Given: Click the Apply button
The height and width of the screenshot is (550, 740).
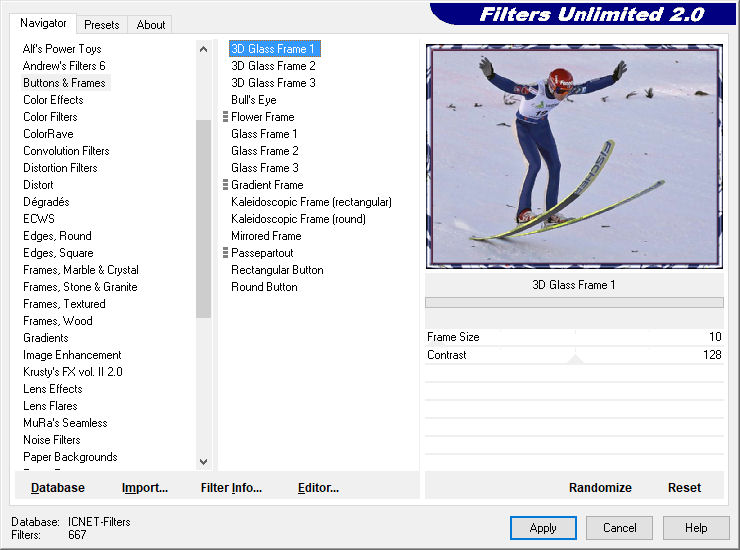Looking at the screenshot, I should click(543, 528).
